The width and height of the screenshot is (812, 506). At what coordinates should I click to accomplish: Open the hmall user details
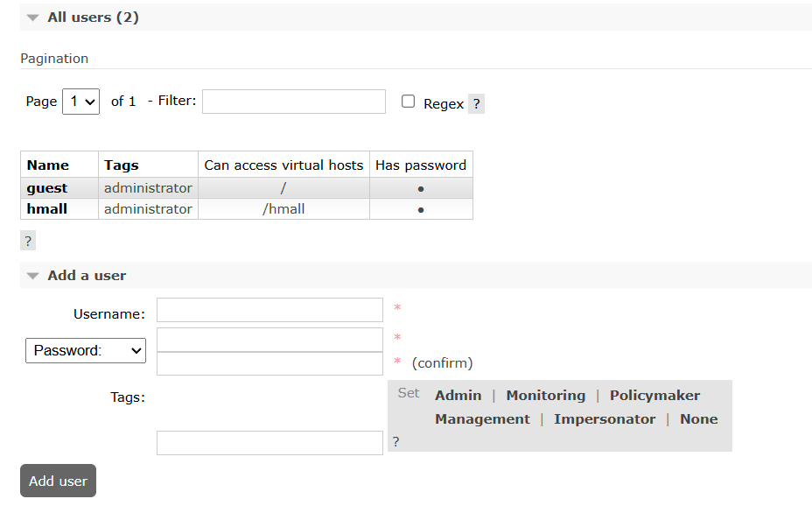click(47, 209)
